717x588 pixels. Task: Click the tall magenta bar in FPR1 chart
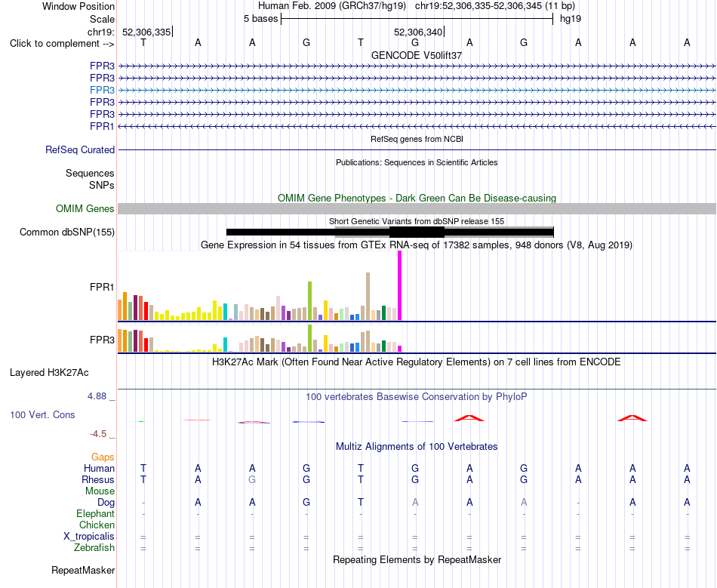(x=400, y=286)
